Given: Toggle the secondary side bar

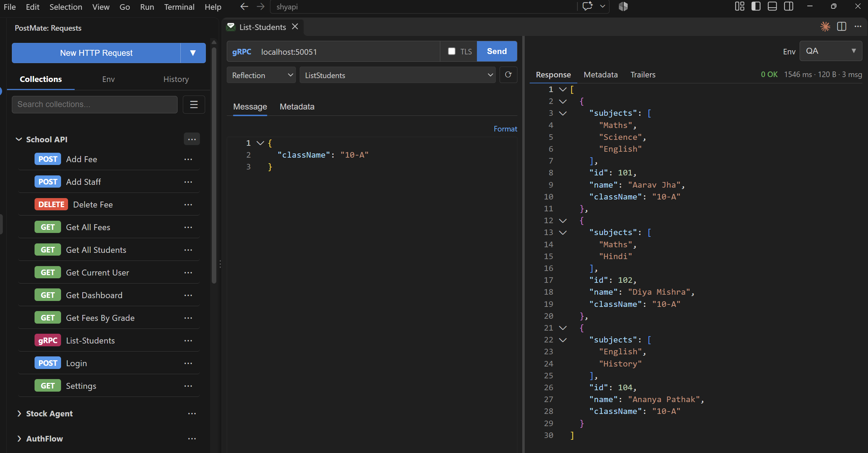Looking at the screenshot, I should point(789,7).
